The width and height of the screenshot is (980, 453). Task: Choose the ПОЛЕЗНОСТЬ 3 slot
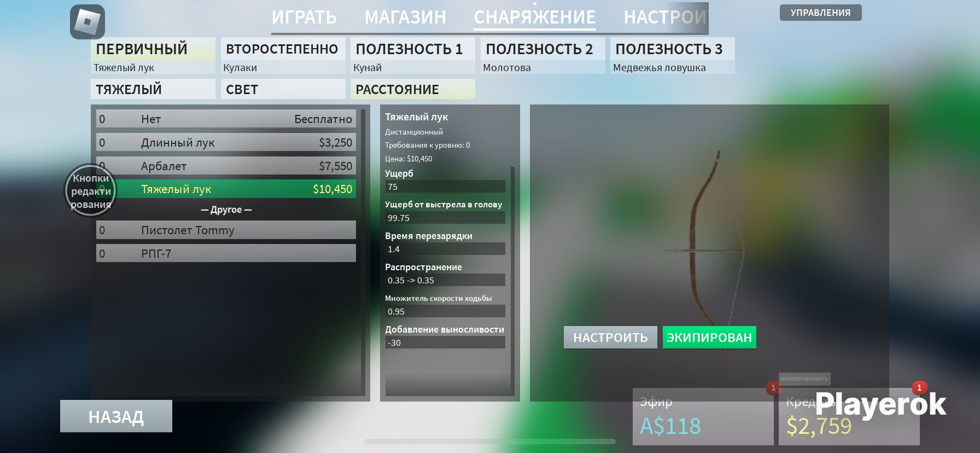click(673, 55)
